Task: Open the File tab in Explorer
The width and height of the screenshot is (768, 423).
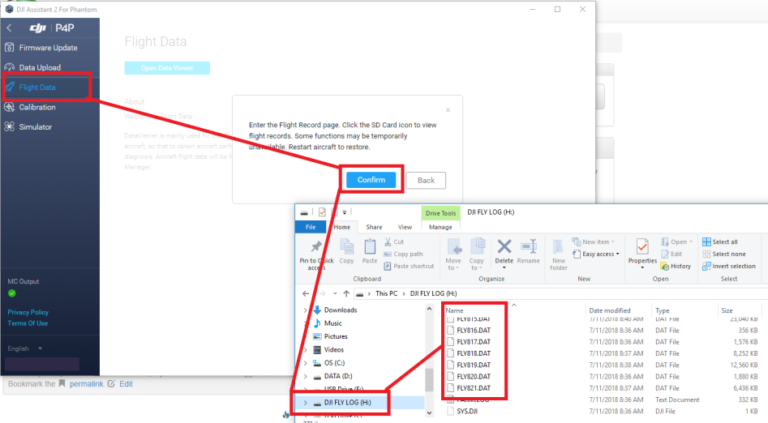Action: (311, 227)
